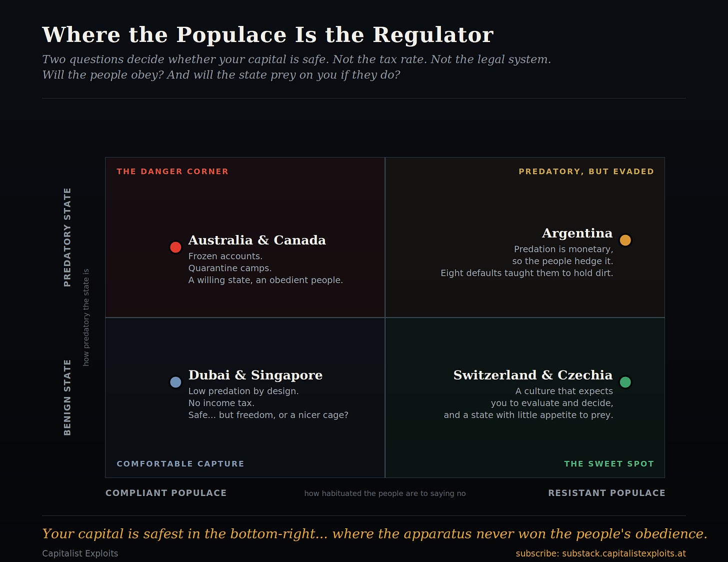This screenshot has width=728, height=562.
Task: Click 'you to evaluate and decide,' line
Action: [552, 403]
